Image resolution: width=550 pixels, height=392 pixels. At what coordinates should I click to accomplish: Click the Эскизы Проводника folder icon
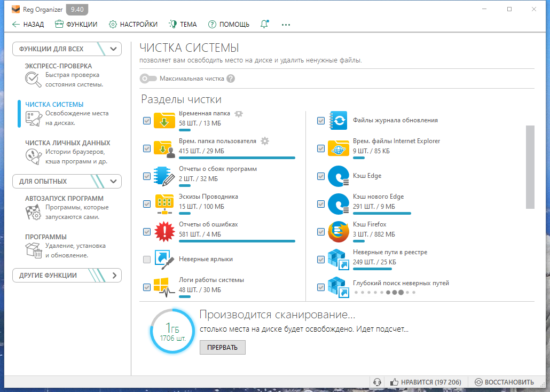164,204
